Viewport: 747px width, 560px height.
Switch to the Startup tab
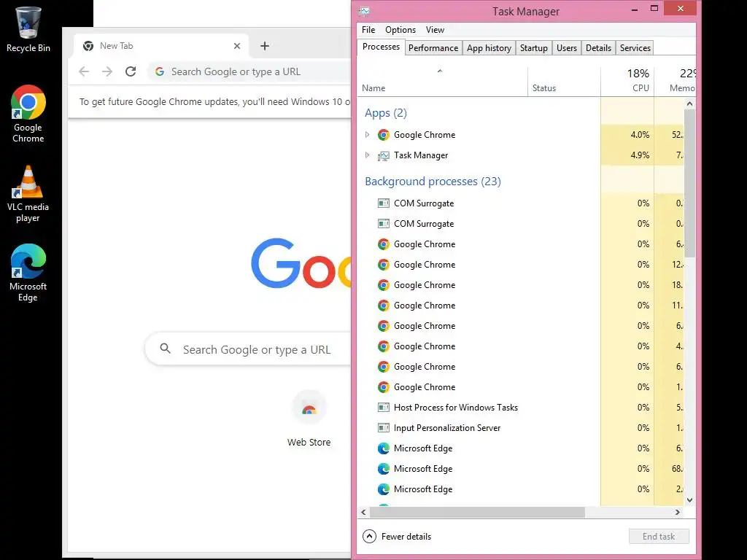533,47
